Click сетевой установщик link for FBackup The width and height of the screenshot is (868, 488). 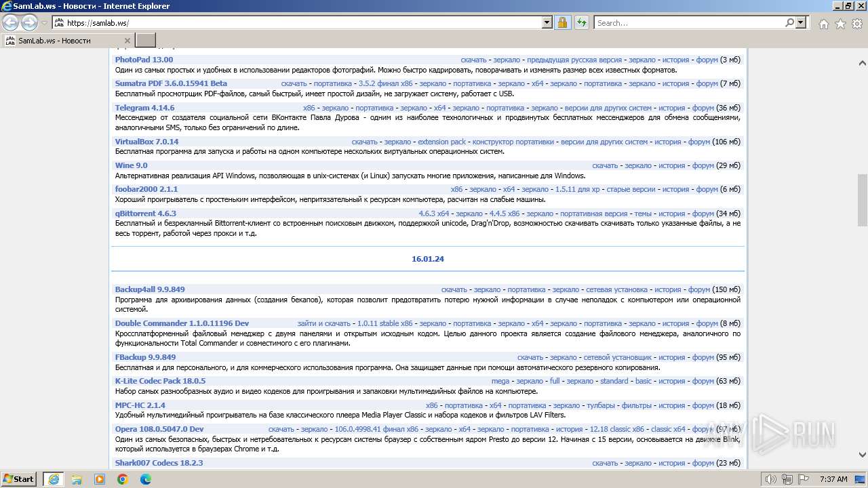[617, 357]
